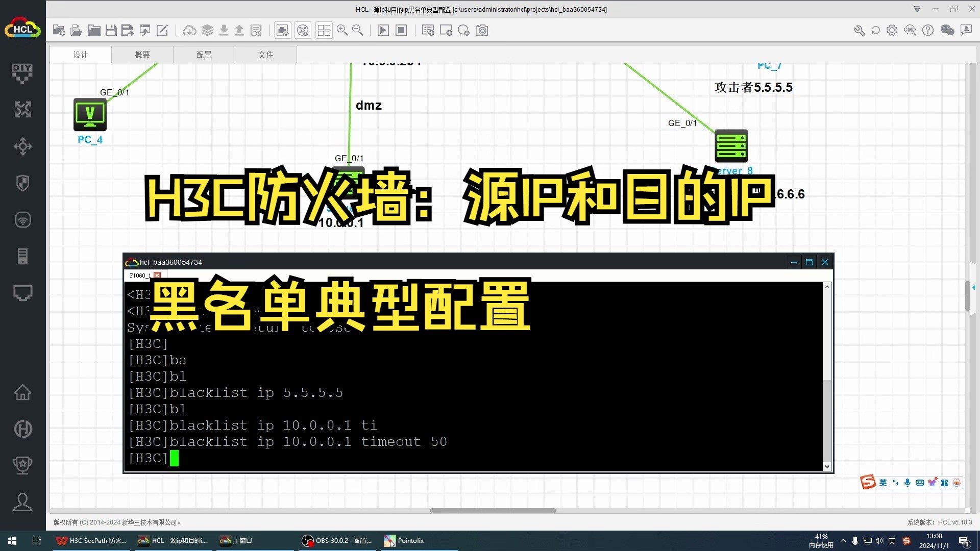Image resolution: width=980 pixels, height=551 pixels.
Task: Close the F1060_1 terminal tab
Action: tap(157, 275)
